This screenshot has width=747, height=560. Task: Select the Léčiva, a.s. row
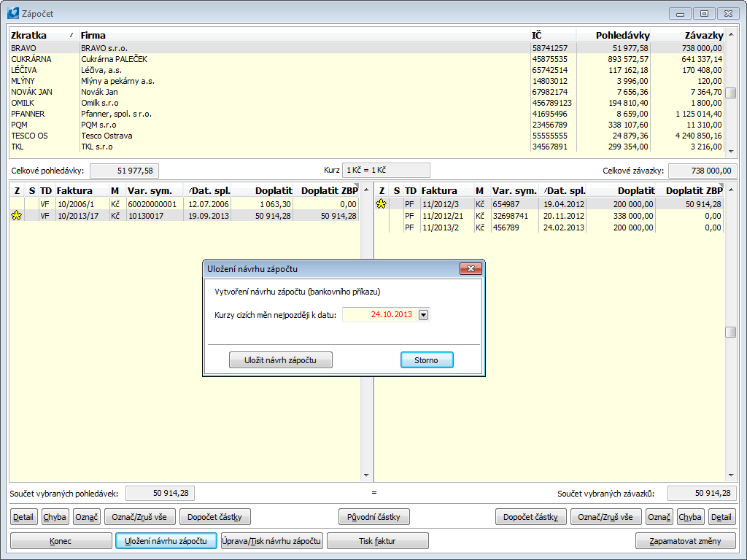tap(367, 70)
